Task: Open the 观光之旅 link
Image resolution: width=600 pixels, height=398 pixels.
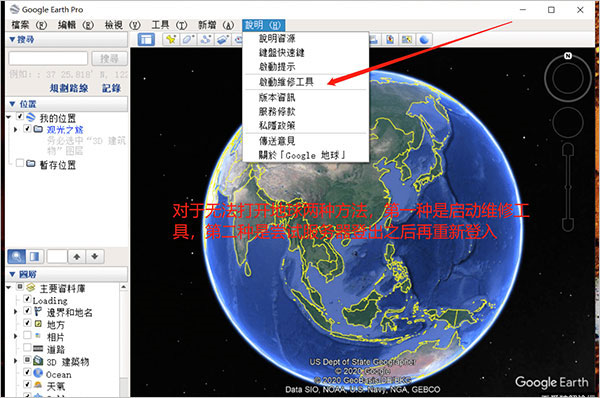Action: pos(65,129)
